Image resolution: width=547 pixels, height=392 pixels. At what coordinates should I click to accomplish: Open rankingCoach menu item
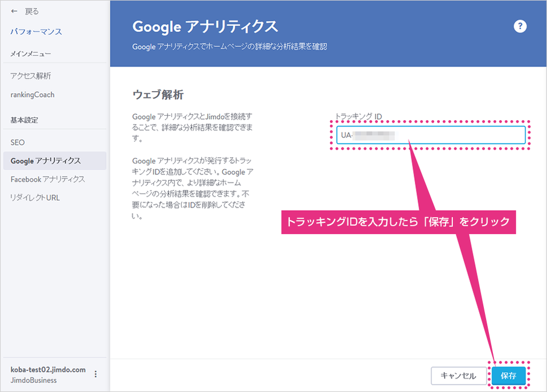point(32,95)
